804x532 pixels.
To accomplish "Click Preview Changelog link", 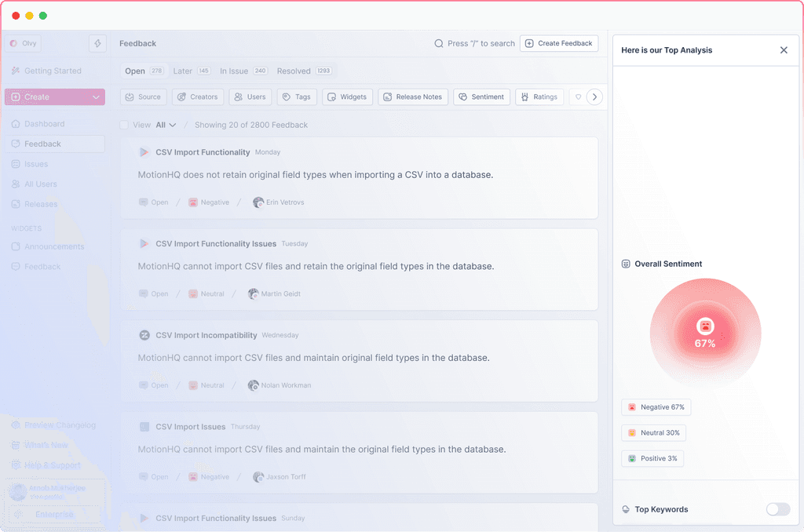I will (53, 425).
